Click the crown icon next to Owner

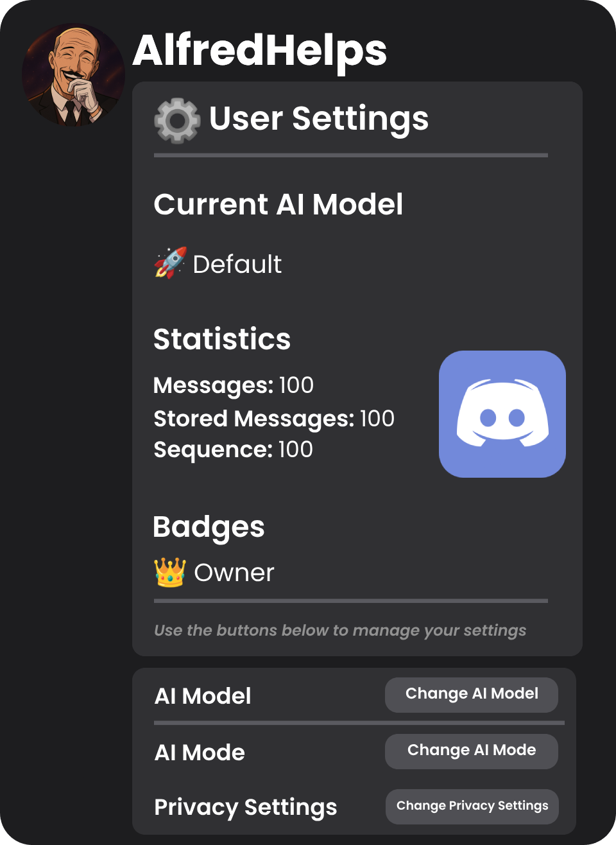coord(169,571)
